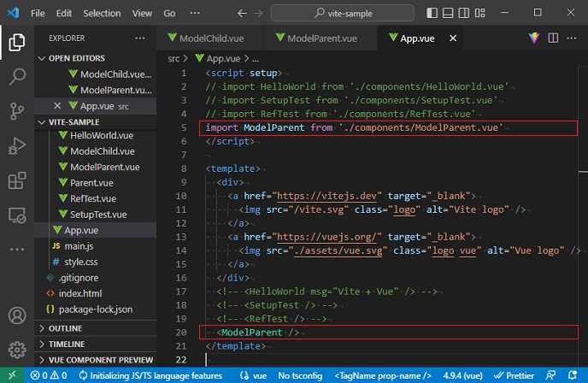This screenshot has width=588, height=383.
Task: Go forward with the right arrow
Action: tap(258, 14)
